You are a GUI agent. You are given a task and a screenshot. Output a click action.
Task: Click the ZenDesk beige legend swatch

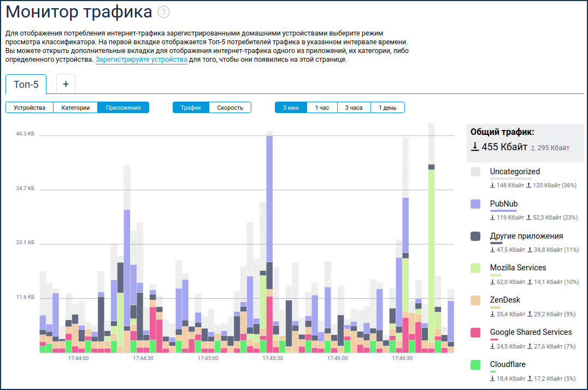click(475, 300)
